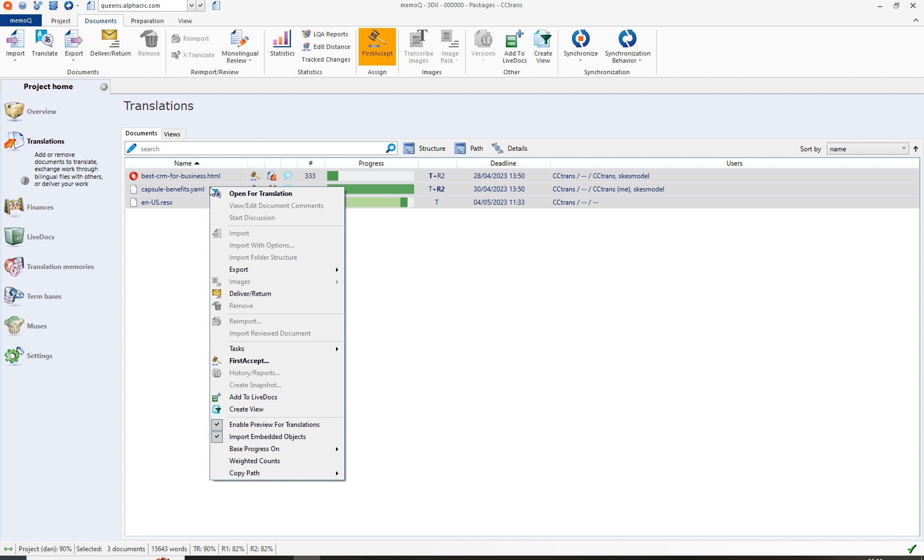Click Create View ribbon icon

pos(543,47)
